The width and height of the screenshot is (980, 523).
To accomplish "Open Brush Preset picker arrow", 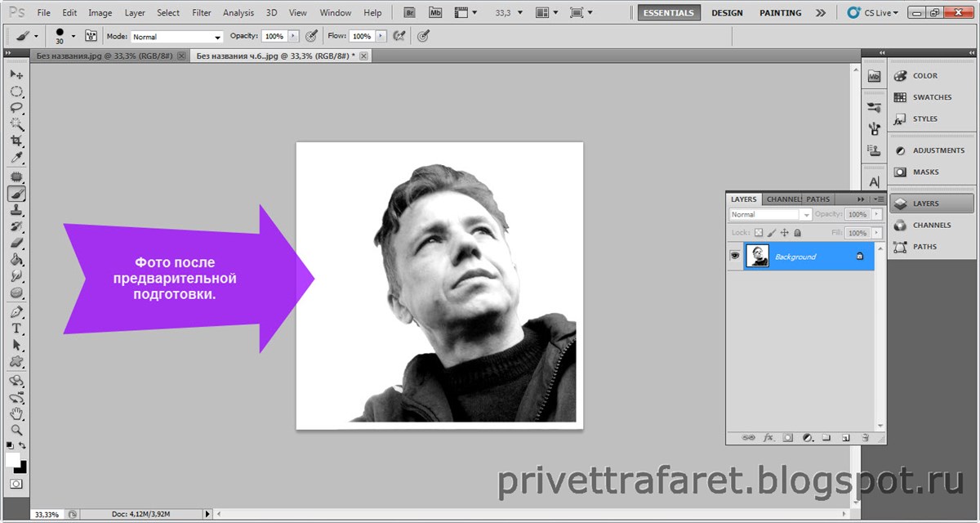I will click(73, 36).
